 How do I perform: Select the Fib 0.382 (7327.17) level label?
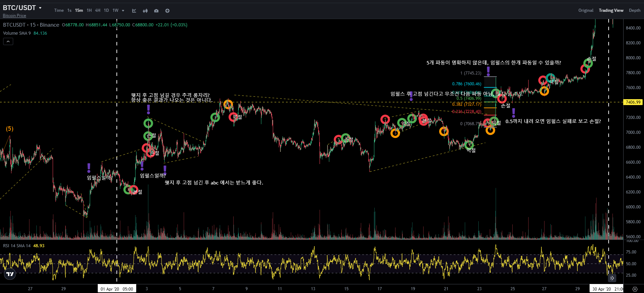point(467,104)
